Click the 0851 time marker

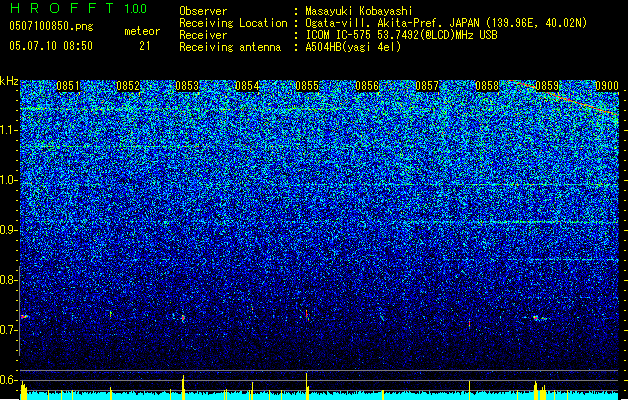pos(68,86)
